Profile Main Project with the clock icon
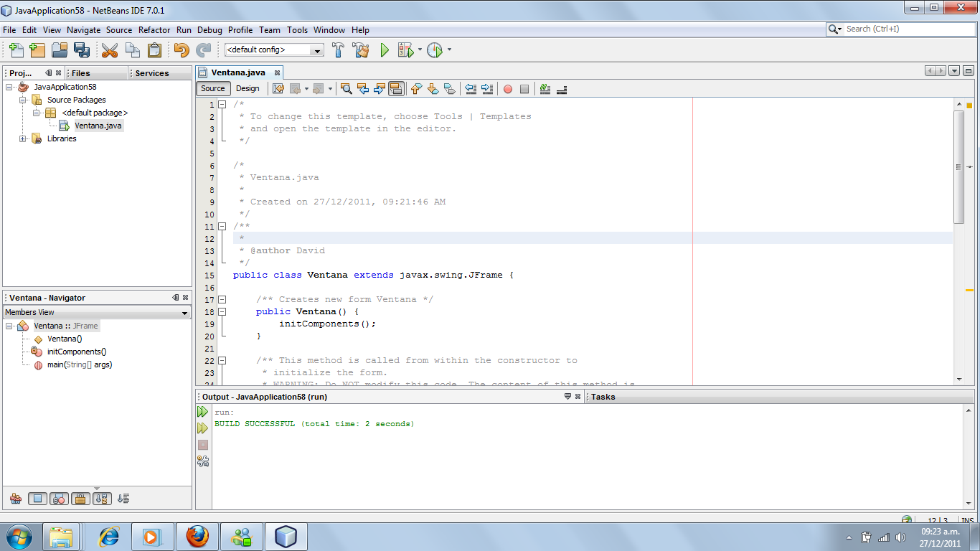The image size is (980, 551). [x=435, y=50]
